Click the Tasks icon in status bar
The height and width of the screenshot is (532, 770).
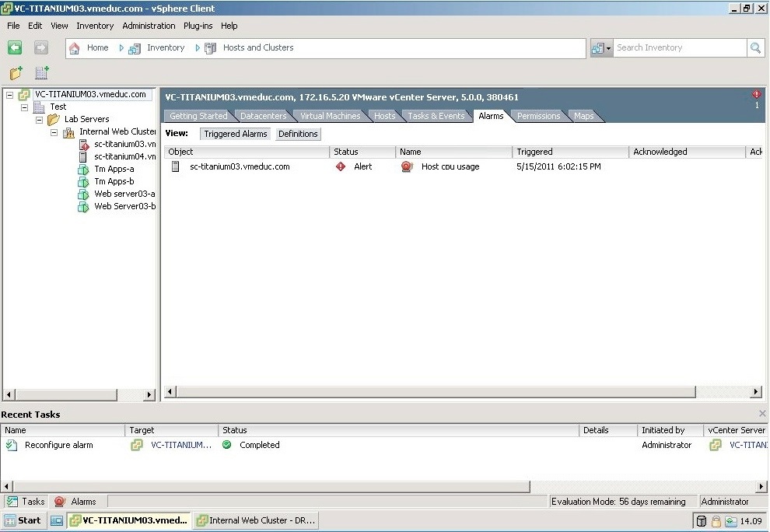(12, 502)
